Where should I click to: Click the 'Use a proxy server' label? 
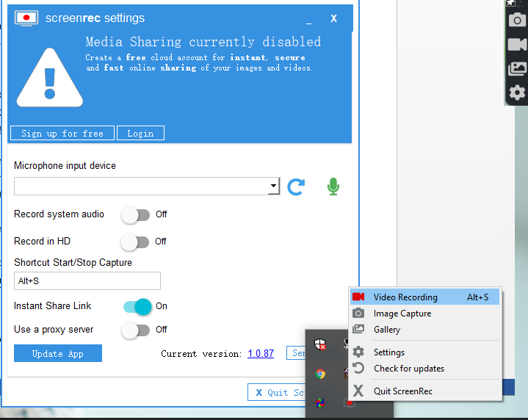pos(54,330)
